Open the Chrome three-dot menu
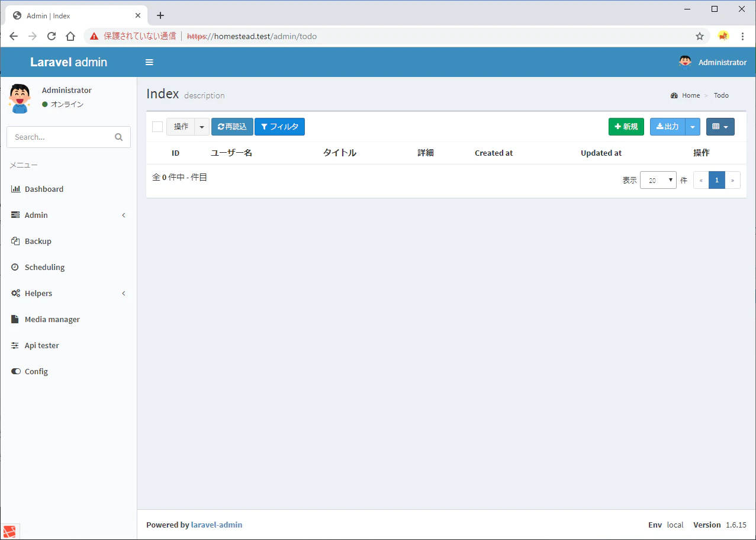Screen dimensions: 756x540 pos(742,36)
